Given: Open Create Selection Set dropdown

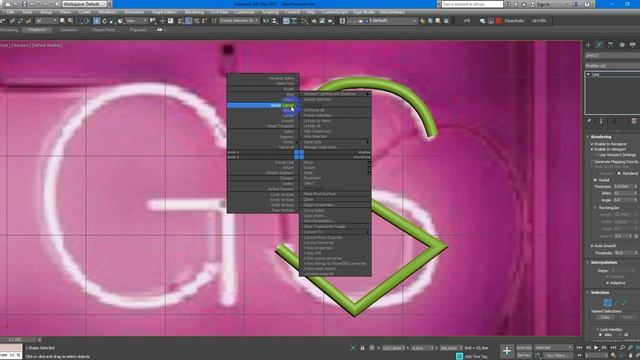Looking at the screenshot, I should (239, 21).
